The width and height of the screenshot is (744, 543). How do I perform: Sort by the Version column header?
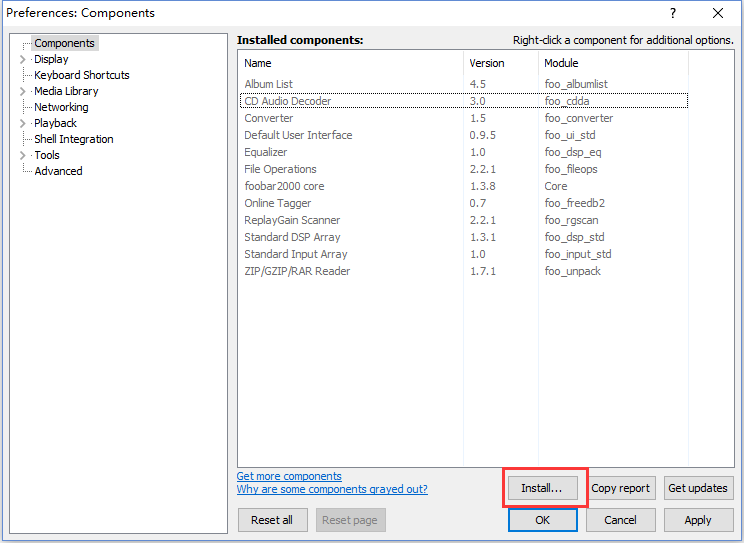point(501,63)
